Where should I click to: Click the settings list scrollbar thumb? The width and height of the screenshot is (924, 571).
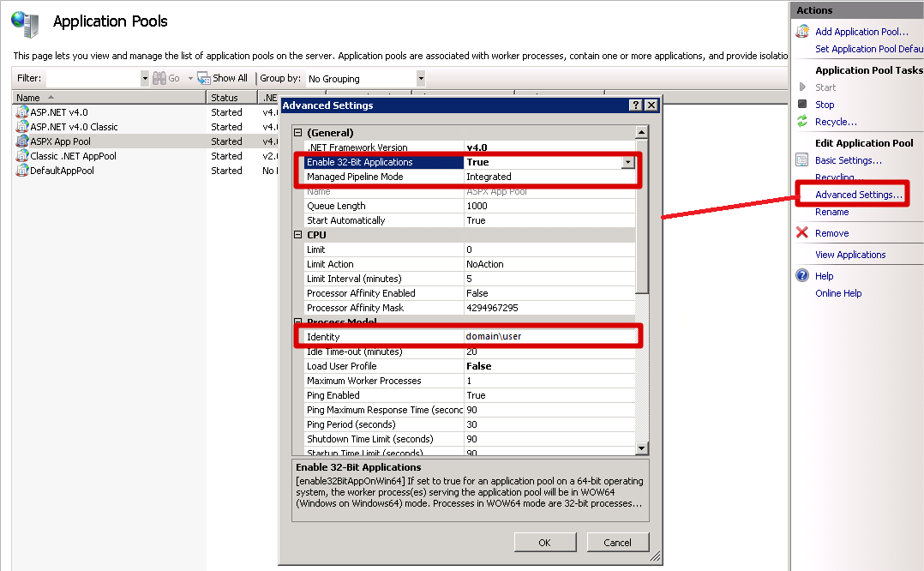(x=642, y=216)
